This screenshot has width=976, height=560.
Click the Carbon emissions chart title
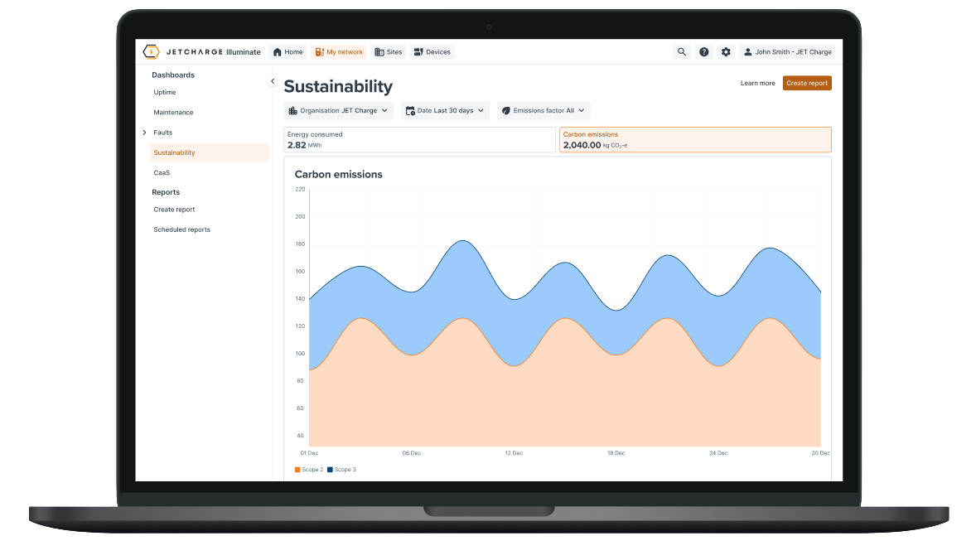pos(339,174)
